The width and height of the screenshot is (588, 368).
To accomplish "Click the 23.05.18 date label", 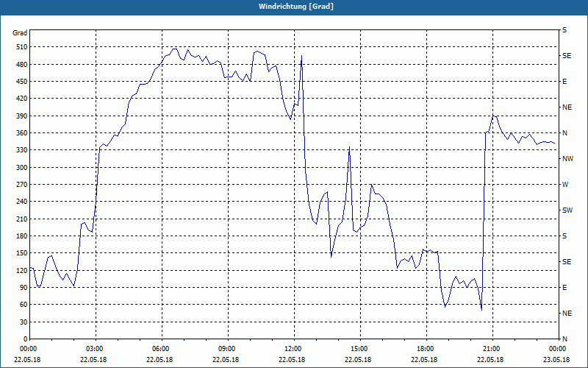I will (x=556, y=360).
